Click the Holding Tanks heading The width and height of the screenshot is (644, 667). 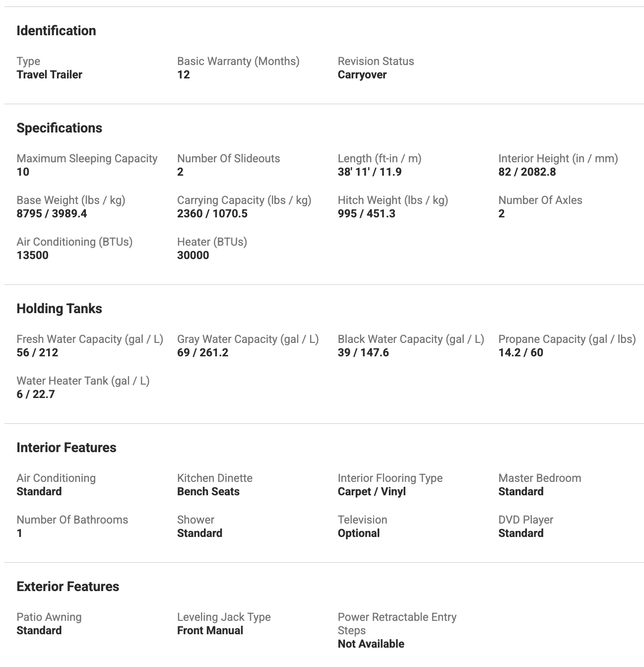point(59,309)
